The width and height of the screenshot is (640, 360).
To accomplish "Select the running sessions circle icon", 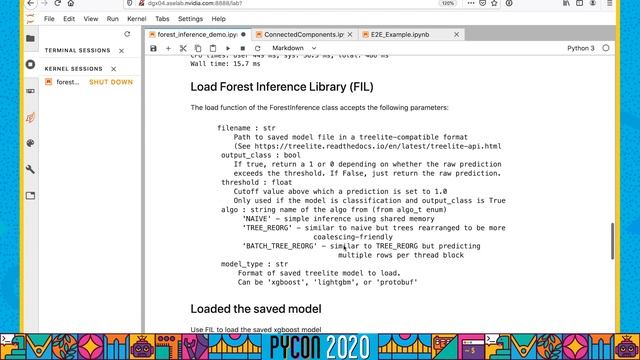I will pos(30,64).
